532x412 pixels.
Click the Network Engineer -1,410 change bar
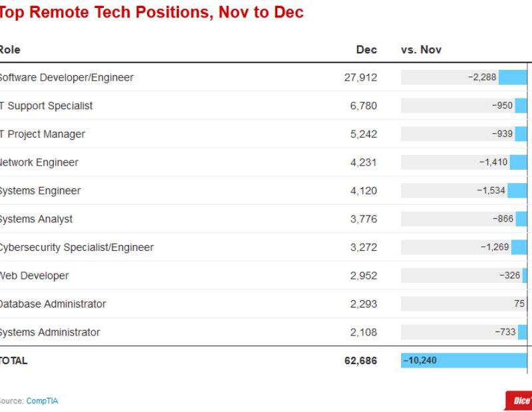point(519,162)
